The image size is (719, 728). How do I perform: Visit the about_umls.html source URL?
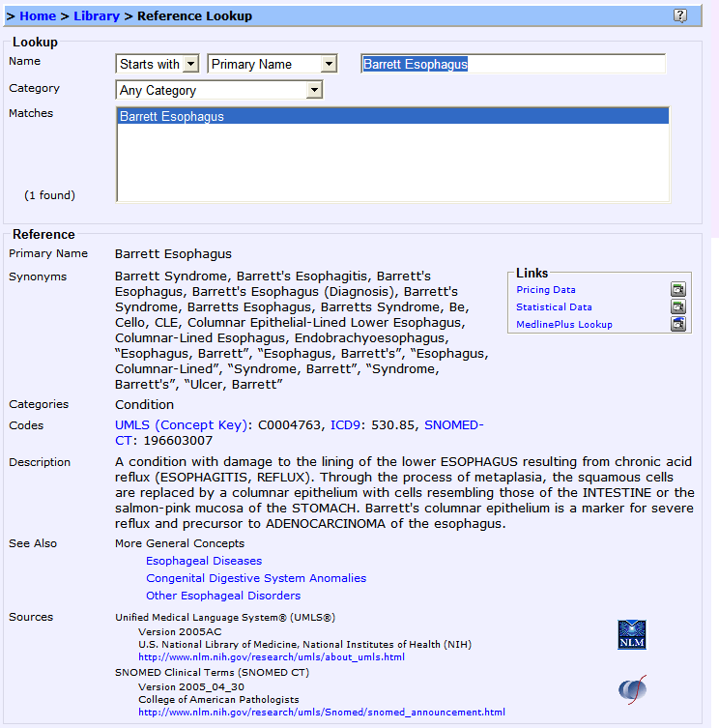[272, 657]
